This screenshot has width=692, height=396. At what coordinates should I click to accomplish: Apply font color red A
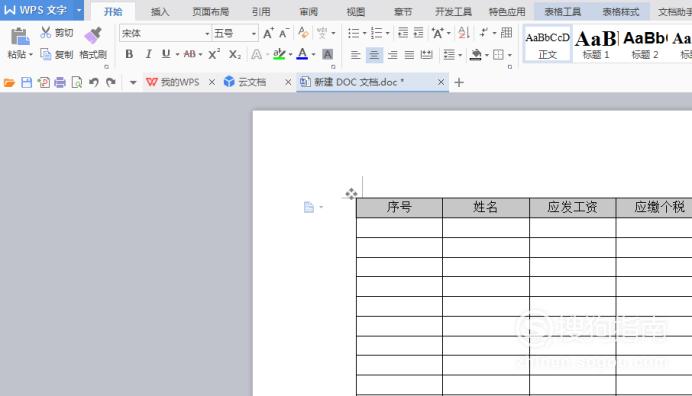[x=302, y=54]
